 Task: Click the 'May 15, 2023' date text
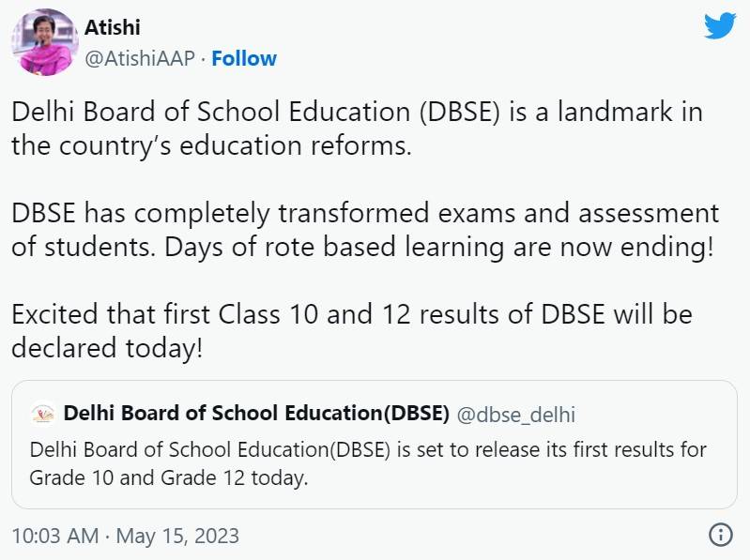pyautogui.click(x=178, y=537)
